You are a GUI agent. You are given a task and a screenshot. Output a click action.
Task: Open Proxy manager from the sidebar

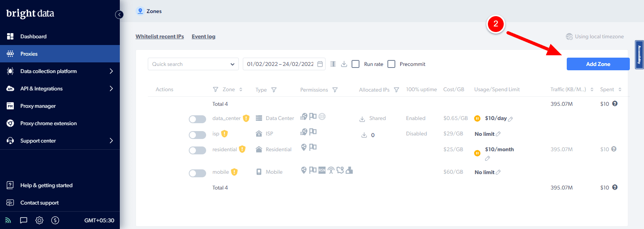pos(38,106)
